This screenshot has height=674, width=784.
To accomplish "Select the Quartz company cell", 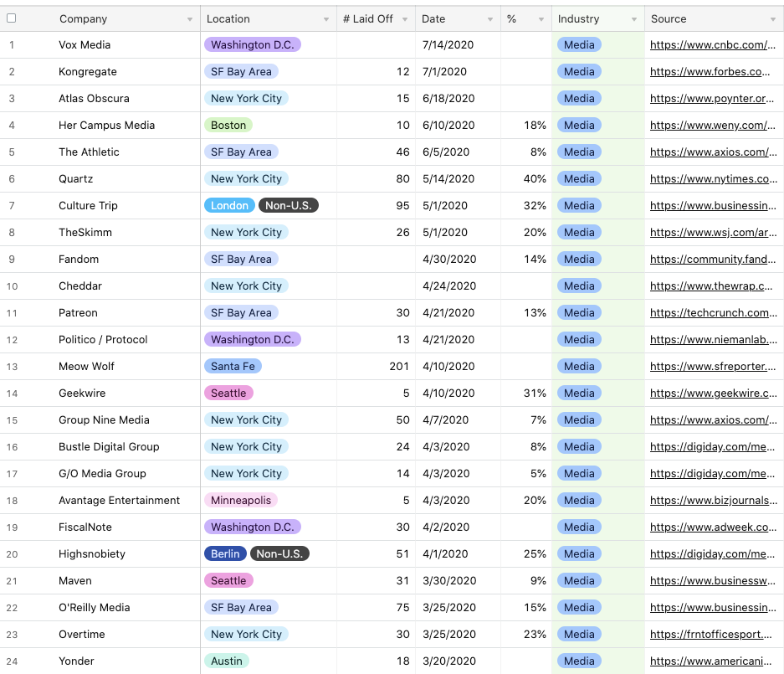I will (75, 179).
